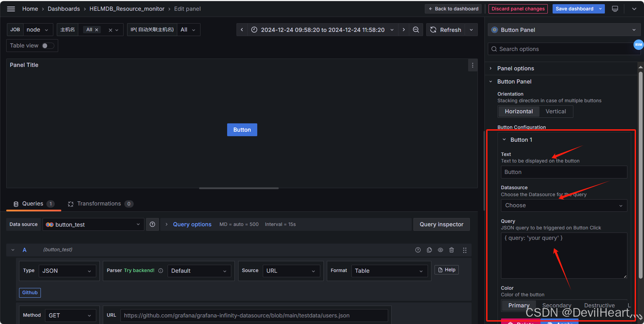The width and height of the screenshot is (644, 324).
Task: Click the Query JSON text area
Action: coord(564,255)
